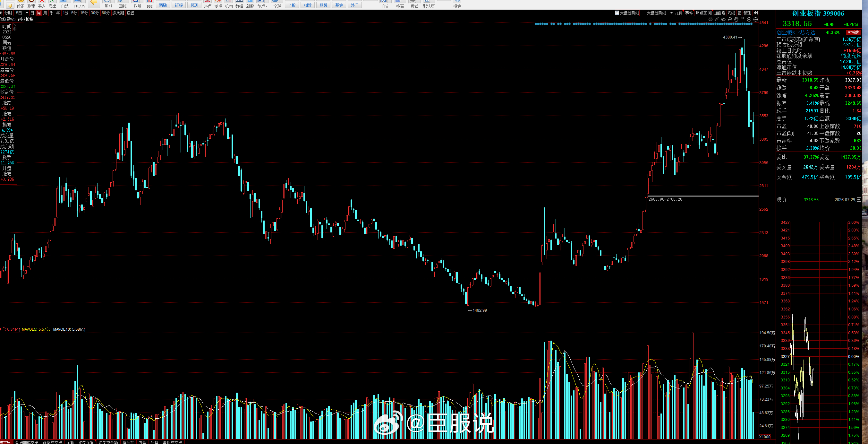This screenshot has width=868, height=444.
Task: Open 热点 hot topics icon
Action: coord(208,4)
